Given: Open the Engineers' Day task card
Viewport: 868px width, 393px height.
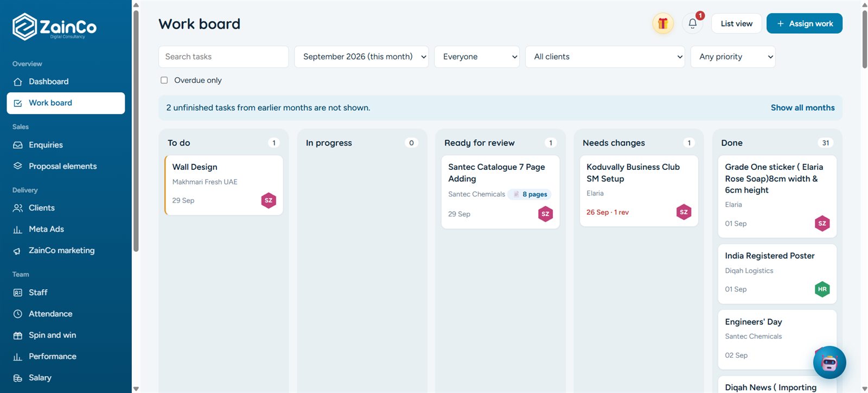Looking at the screenshot, I should (777, 339).
